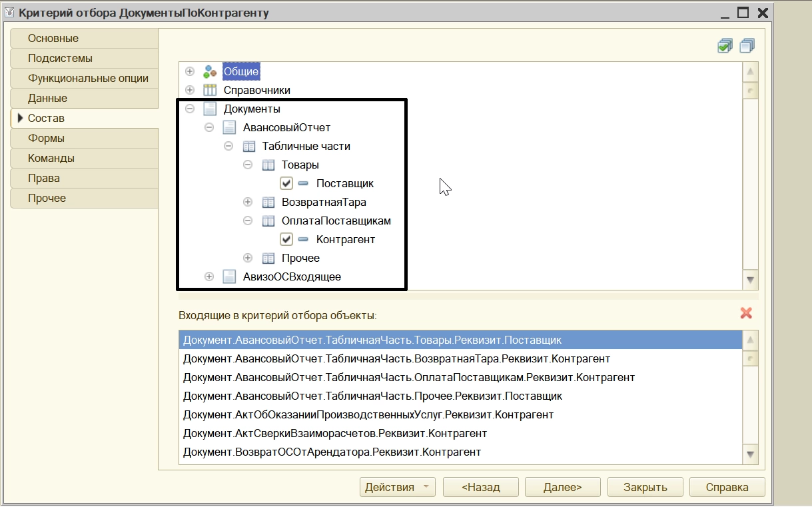Select row ОплатаПоставщикам.Реквизит.Контрагент in list
812x507 pixels.
pos(461,377)
